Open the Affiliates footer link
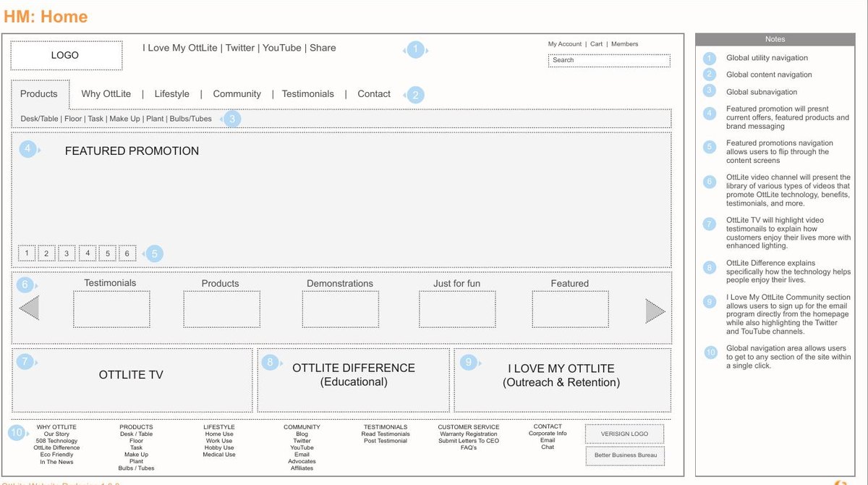Viewport: 868px width, 485px height. (x=302, y=468)
